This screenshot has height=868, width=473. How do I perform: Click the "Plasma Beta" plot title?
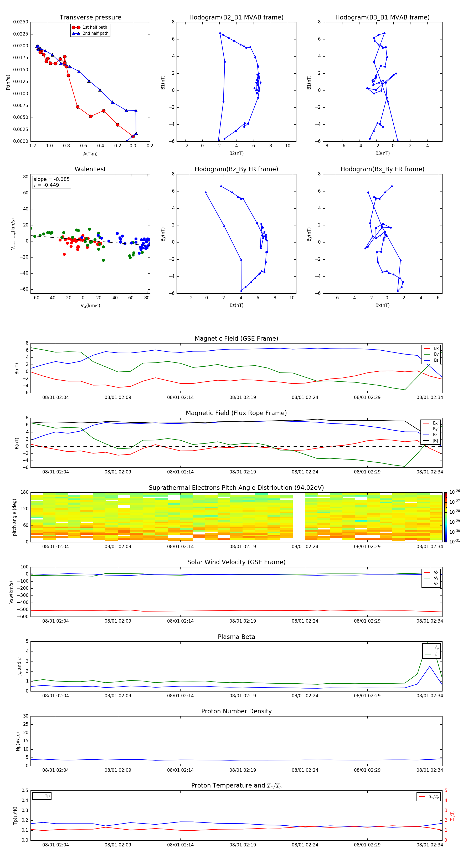(236, 637)
